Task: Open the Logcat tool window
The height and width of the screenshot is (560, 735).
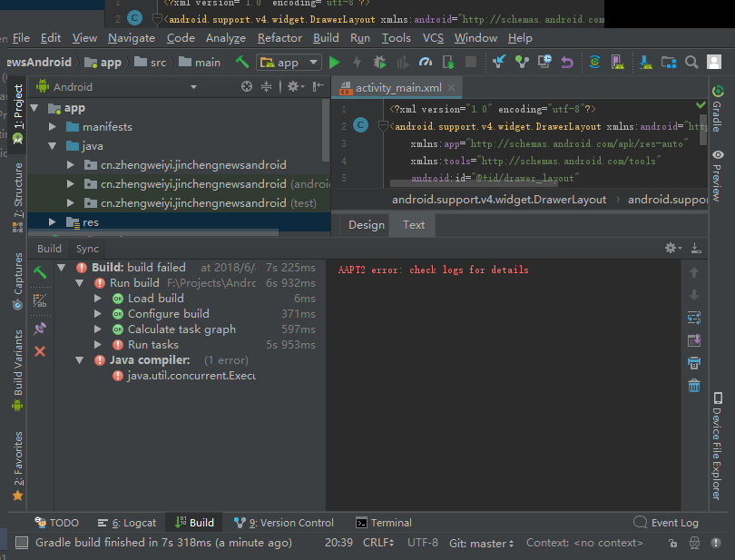Action: tap(126, 523)
